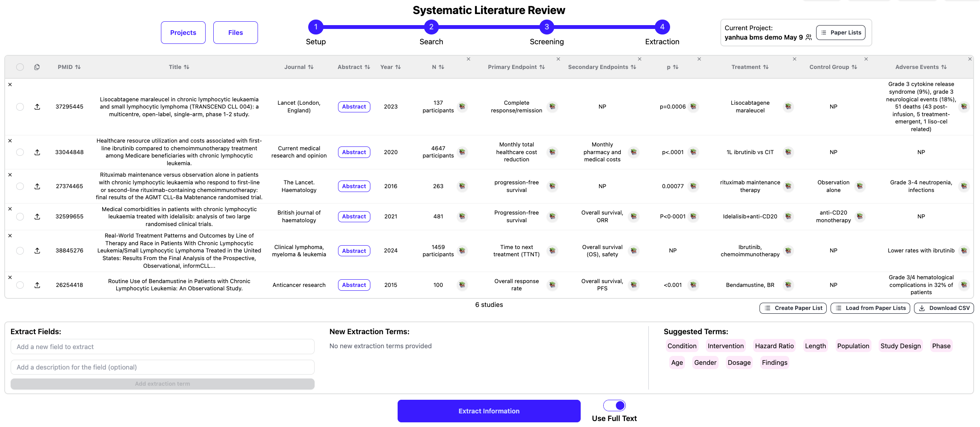Focus the Add a new field input

[x=163, y=347]
